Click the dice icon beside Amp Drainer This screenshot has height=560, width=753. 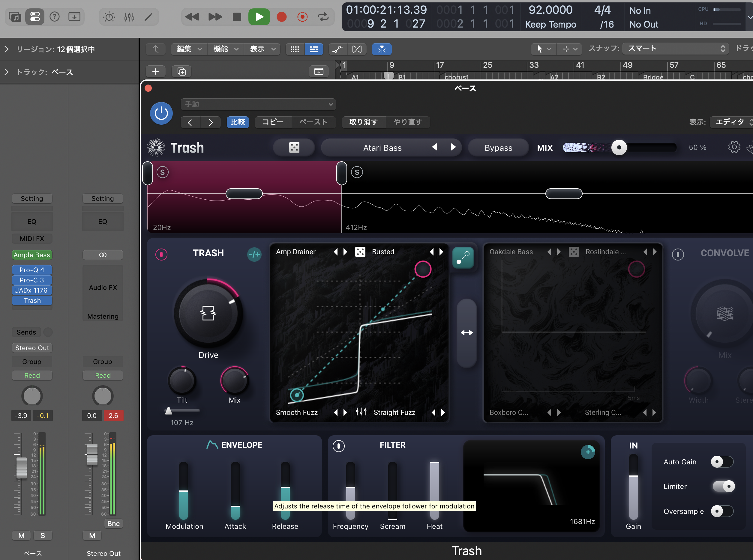tap(360, 252)
